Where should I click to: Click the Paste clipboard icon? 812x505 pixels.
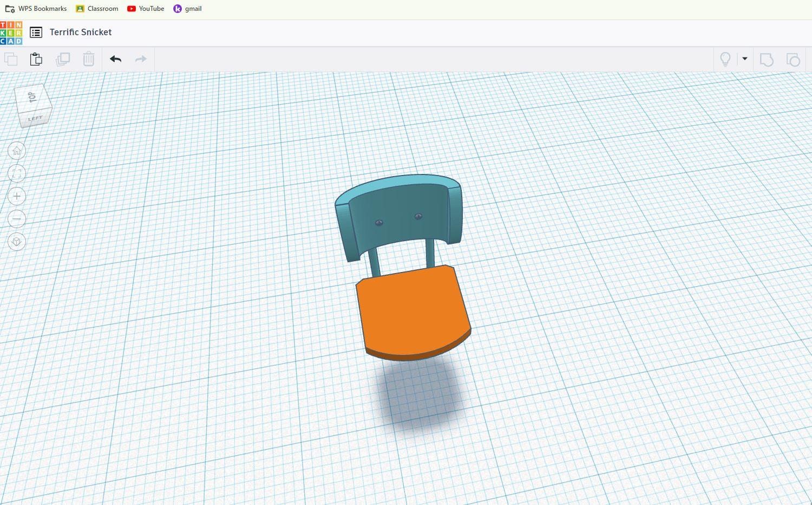(x=36, y=59)
